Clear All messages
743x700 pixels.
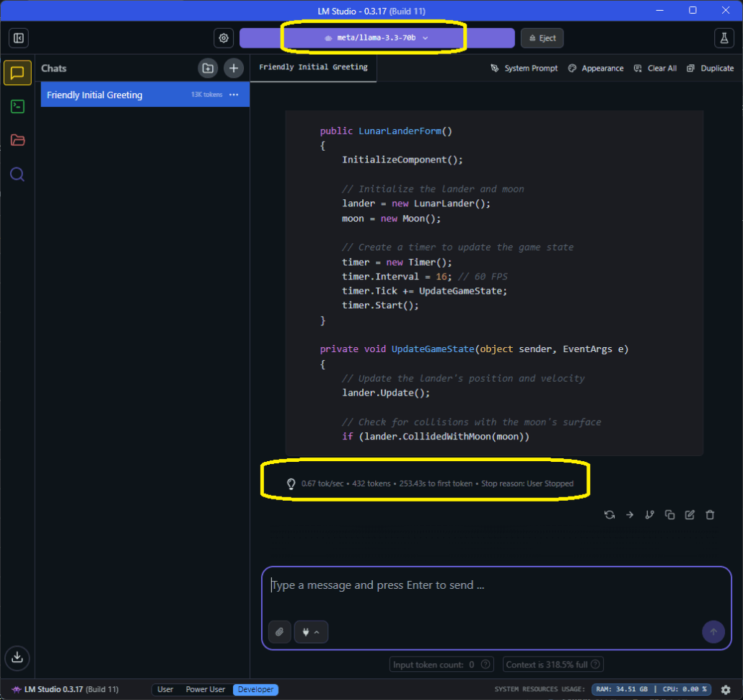tap(655, 69)
